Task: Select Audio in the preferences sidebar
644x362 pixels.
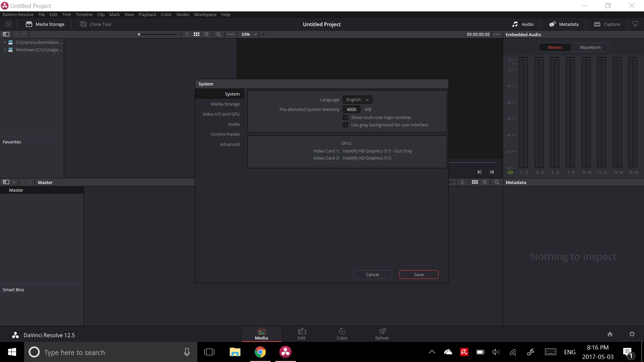Action: [233, 124]
